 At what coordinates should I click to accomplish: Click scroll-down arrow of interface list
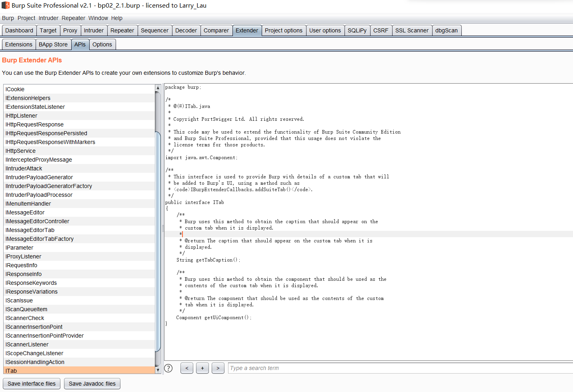(158, 370)
